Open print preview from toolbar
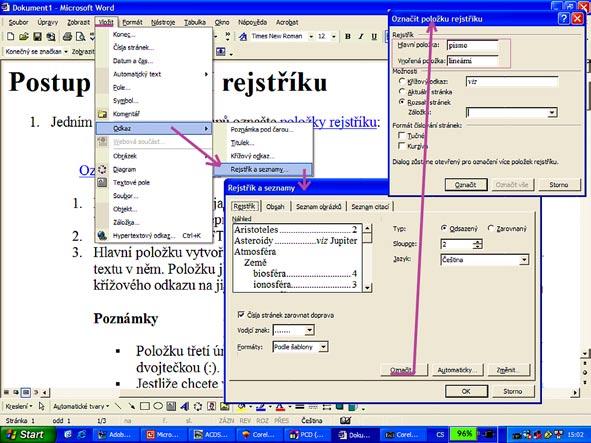Viewport: 591px width, 443px height. pos(80,37)
